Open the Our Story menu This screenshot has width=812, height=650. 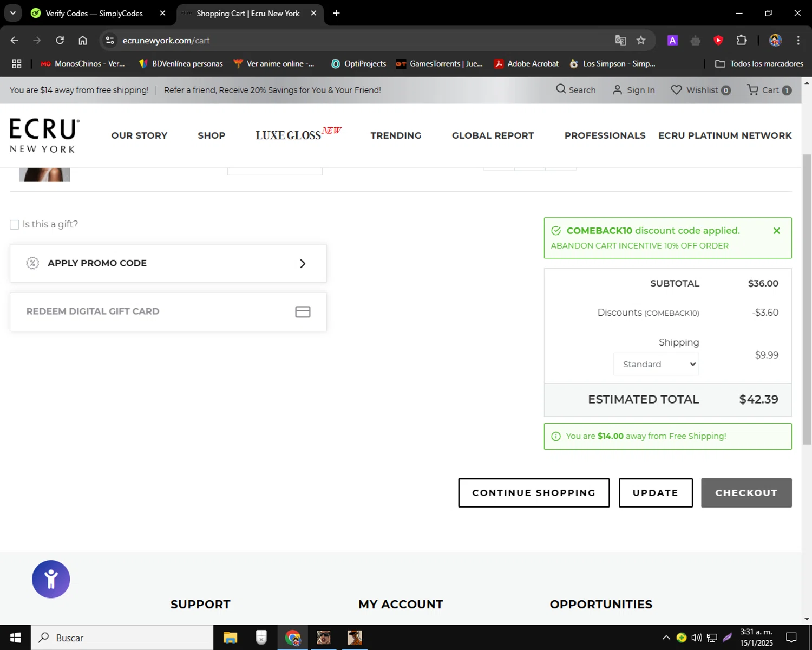pyautogui.click(x=139, y=135)
